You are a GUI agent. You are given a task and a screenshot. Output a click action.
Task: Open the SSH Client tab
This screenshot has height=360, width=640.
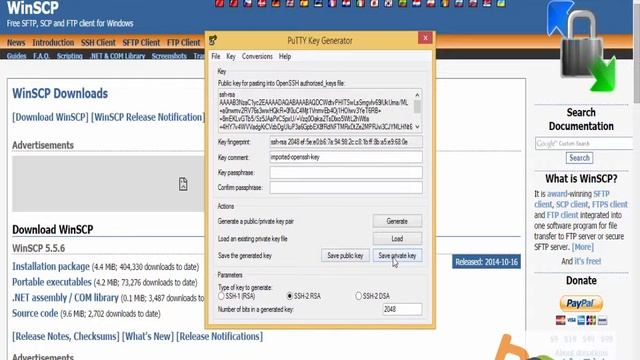pyautogui.click(x=98, y=42)
